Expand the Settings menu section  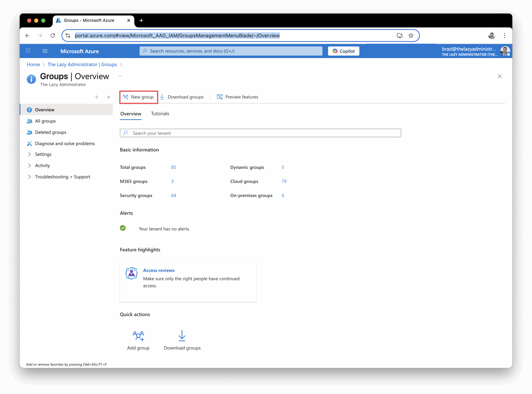coord(43,154)
